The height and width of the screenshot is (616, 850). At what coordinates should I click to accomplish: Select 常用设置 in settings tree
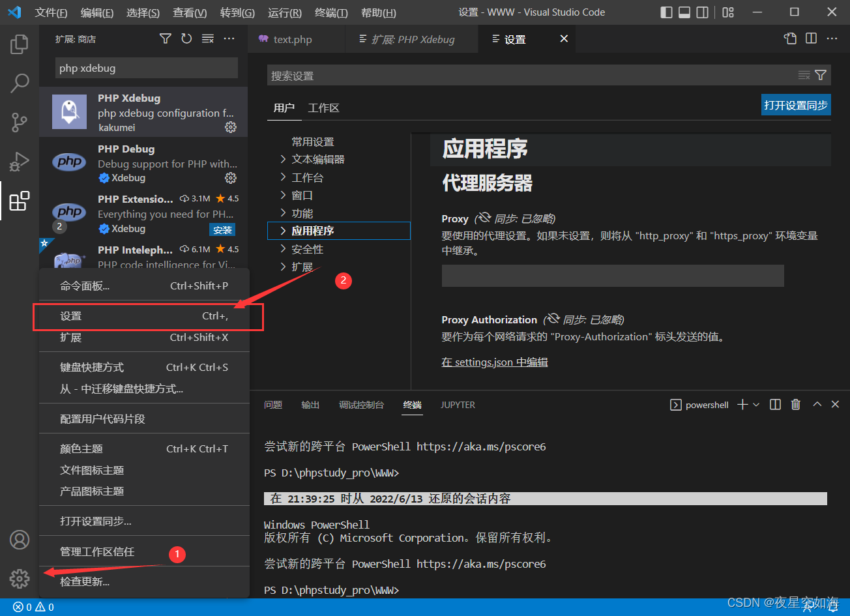coord(313,141)
